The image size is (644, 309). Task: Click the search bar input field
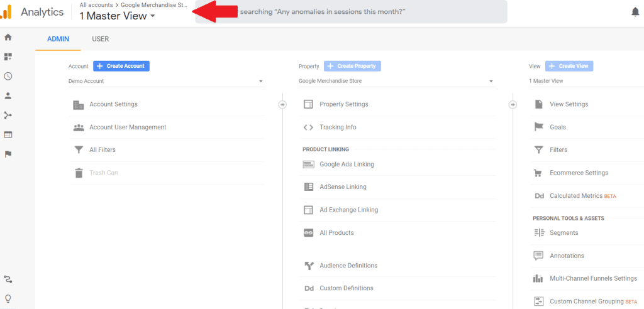tap(351, 12)
